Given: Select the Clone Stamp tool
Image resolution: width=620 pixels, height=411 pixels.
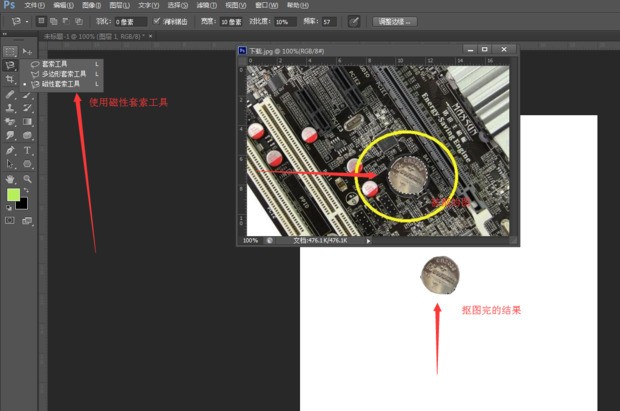Looking at the screenshot, I should 10,108.
